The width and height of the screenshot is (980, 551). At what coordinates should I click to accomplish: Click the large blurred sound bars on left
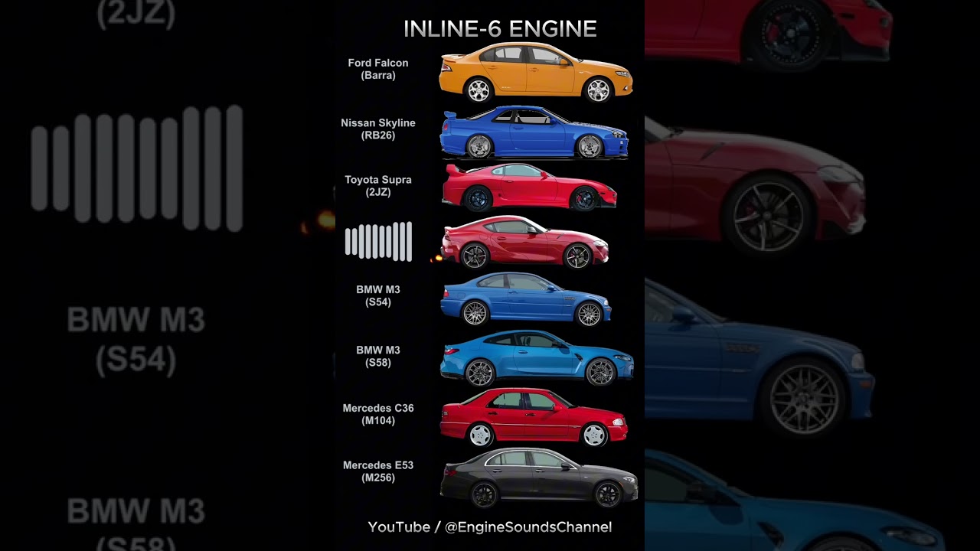pos(137,168)
